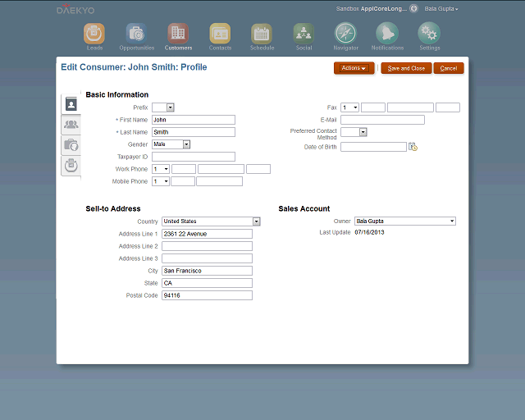Image resolution: width=525 pixels, height=420 pixels.
Task: Expand Preferred Contact Method dropdown
Action: pos(363,132)
